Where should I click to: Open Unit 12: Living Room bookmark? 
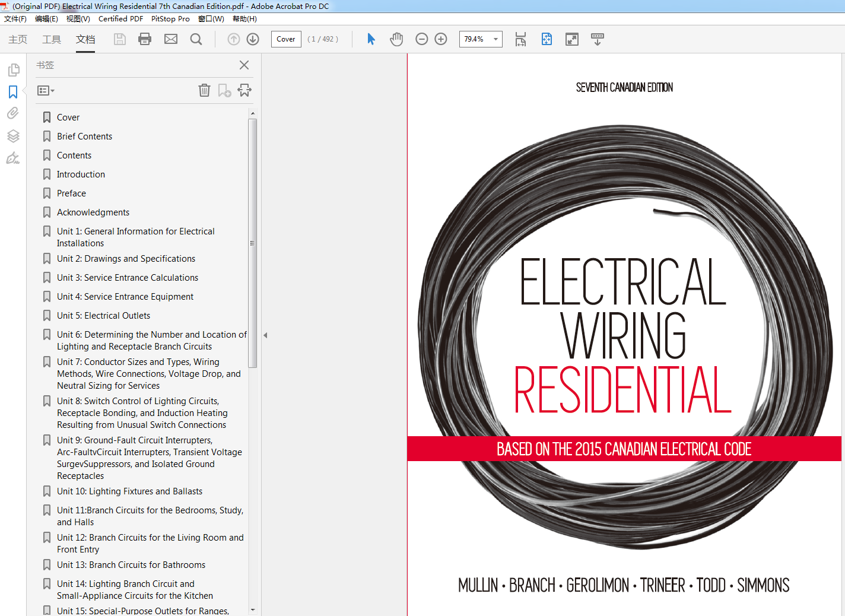150,544
